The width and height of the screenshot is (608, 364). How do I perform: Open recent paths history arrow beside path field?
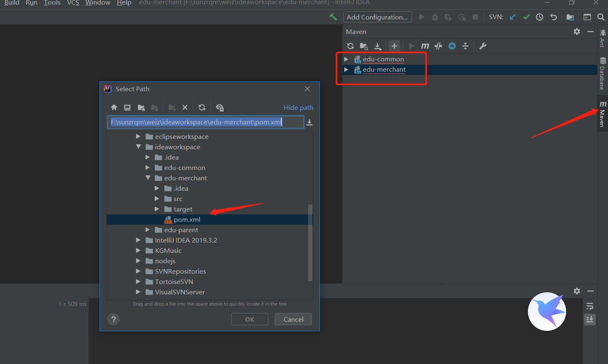coord(309,122)
